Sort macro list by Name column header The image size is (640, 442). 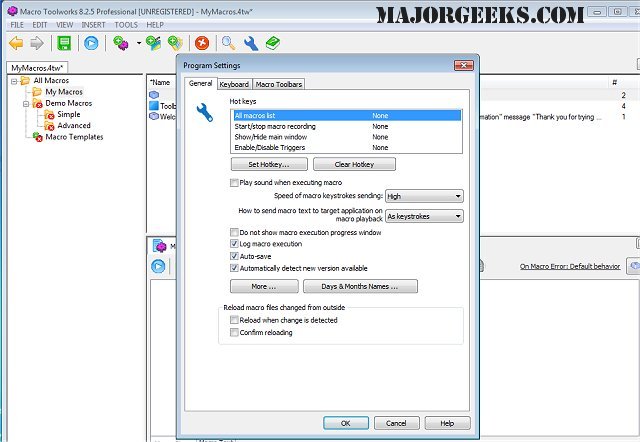click(x=160, y=82)
